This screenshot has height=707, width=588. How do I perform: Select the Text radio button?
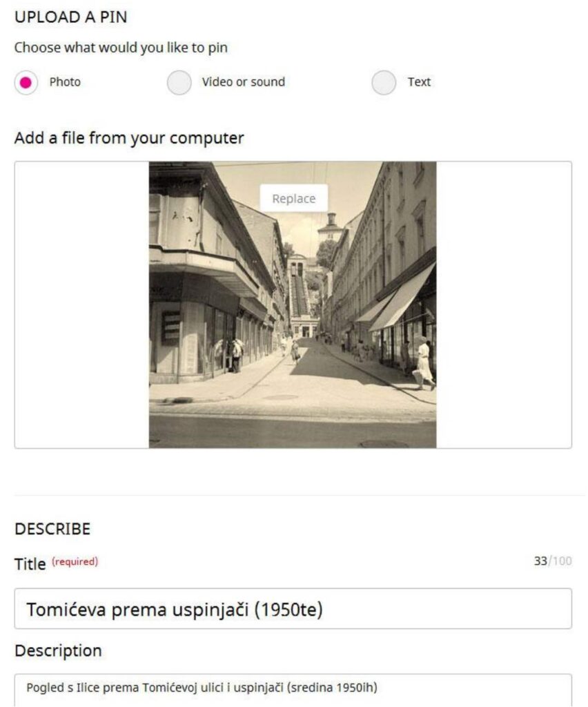point(384,83)
